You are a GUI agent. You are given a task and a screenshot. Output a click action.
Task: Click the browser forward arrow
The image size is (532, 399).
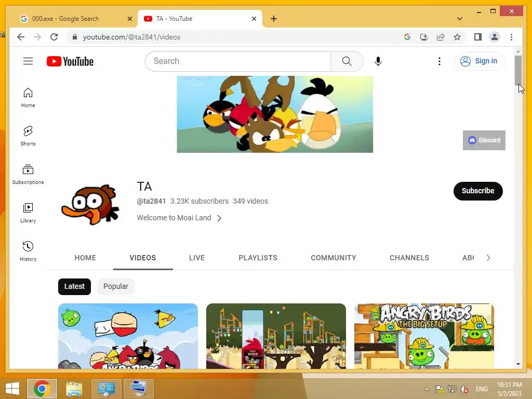(37, 37)
